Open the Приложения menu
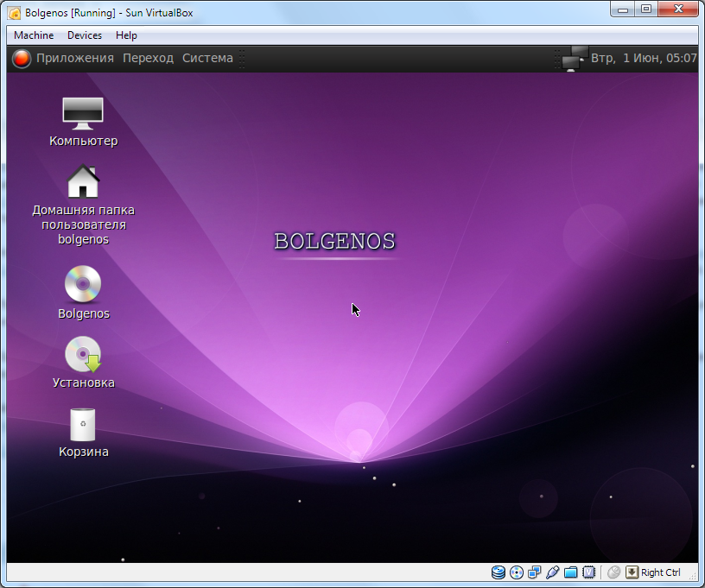Image resolution: width=705 pixels, height=588 pixels. coord(74,58)
